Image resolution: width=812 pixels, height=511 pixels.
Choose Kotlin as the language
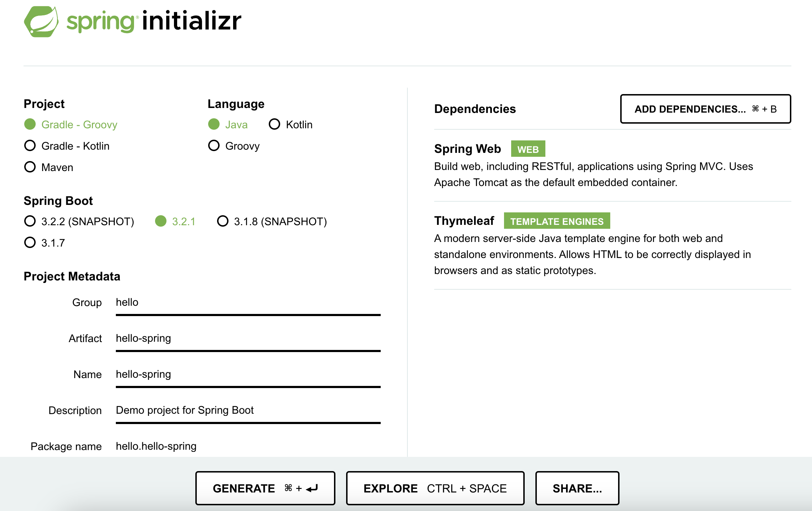(291, 124)
